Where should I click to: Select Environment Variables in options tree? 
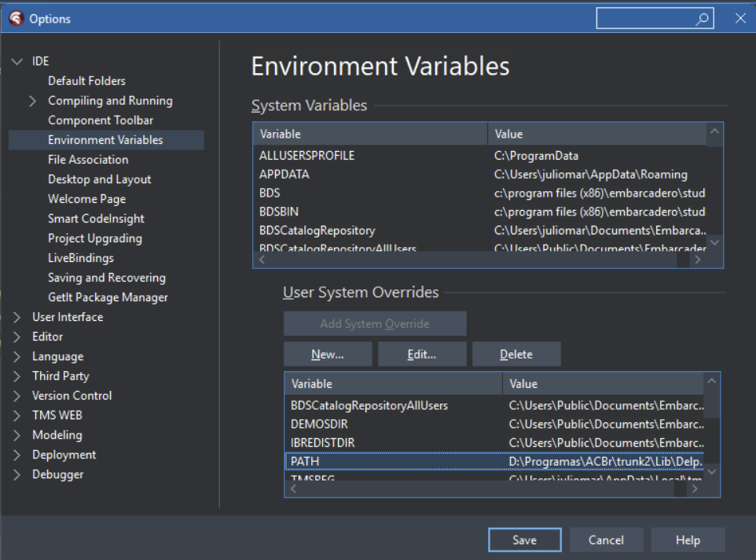[x=106, y=140]
